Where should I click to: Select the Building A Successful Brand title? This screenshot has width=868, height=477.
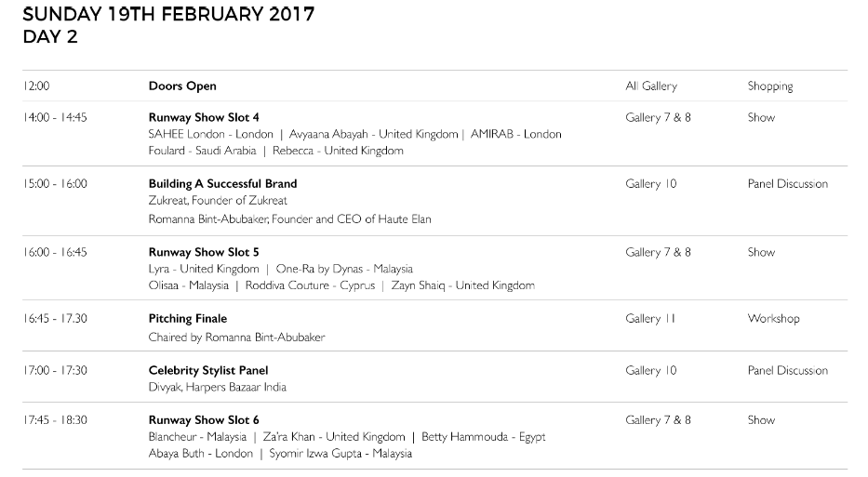click(222, 184)
